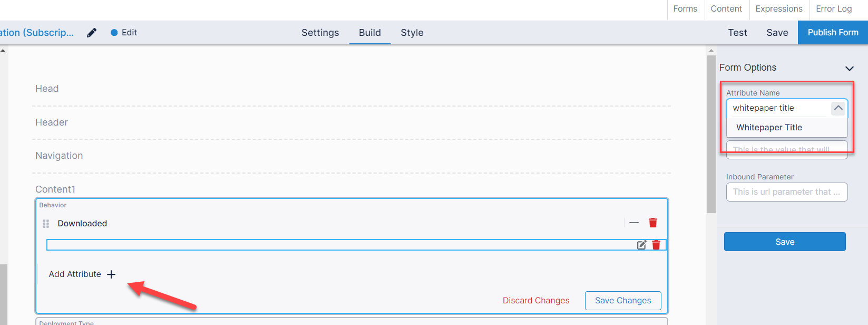Delete the attribute row with its trash icon
The height and width of the screenshot is (325, 868).
[656, 245]
